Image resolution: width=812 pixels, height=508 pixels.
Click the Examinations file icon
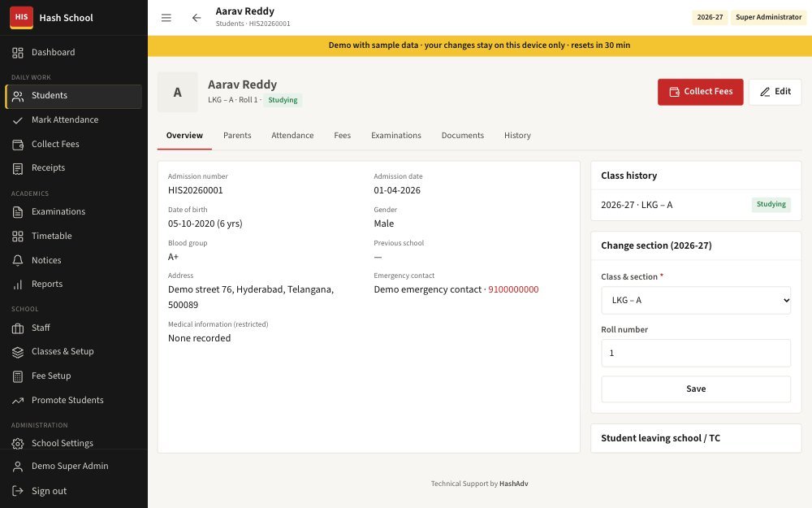[x=18, y=212]
